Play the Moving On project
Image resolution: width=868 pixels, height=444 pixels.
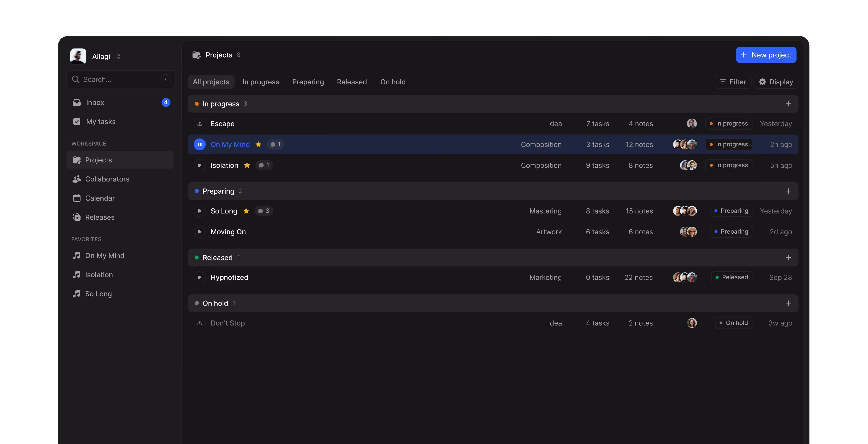click(199, 232)
